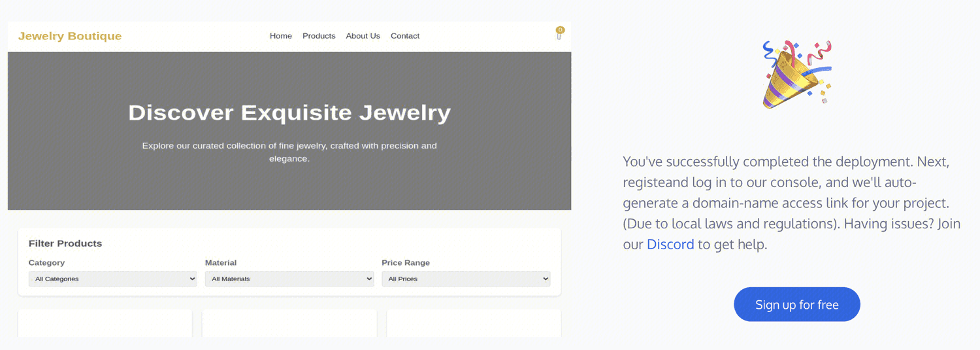The image size is (980, 350).
Task: Open the Products menu item
Action: pyautogui.click(x=319, y=36)
